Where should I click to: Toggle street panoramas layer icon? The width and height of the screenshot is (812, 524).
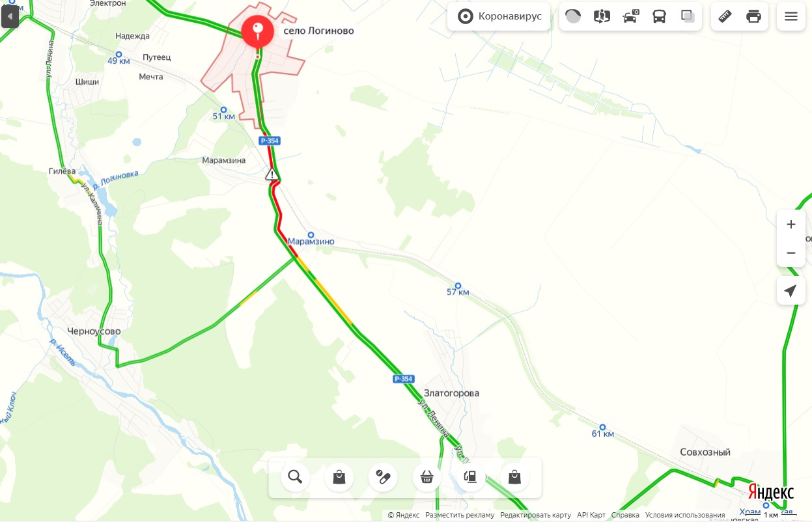pyautogui.click(x=602, y=16)
